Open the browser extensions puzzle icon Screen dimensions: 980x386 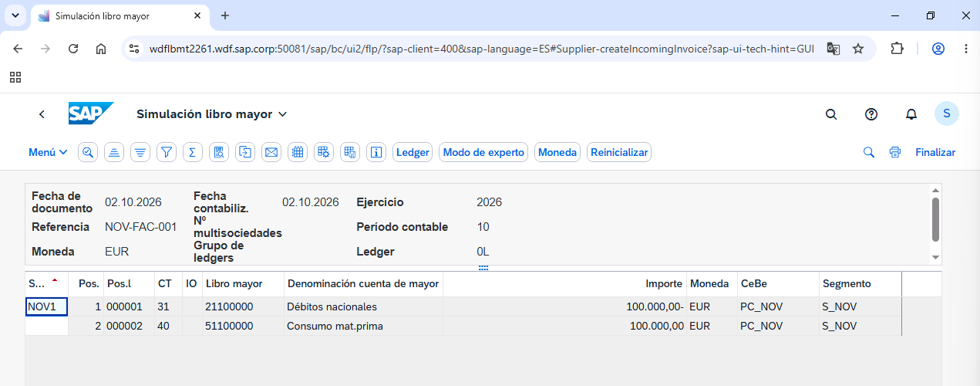tap(897, 49)
